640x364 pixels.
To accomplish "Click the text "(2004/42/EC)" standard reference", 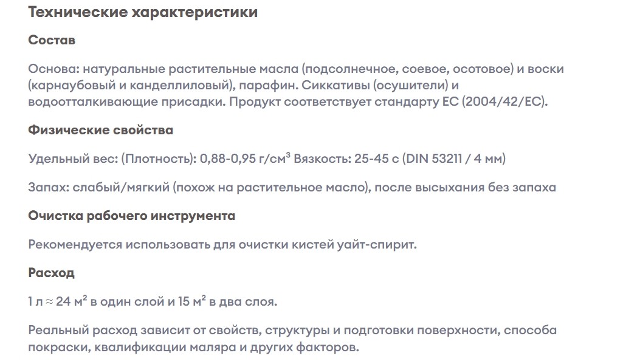I will (x=504, y=101).
